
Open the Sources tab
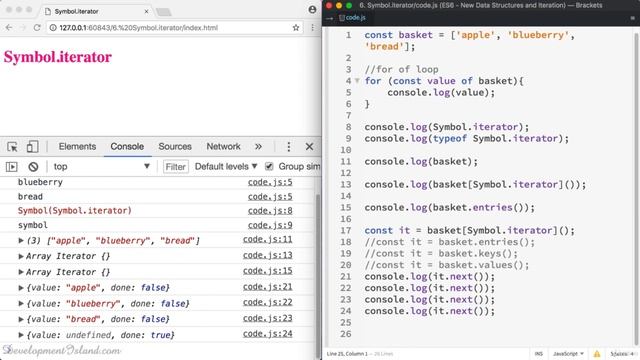[175, 147]
